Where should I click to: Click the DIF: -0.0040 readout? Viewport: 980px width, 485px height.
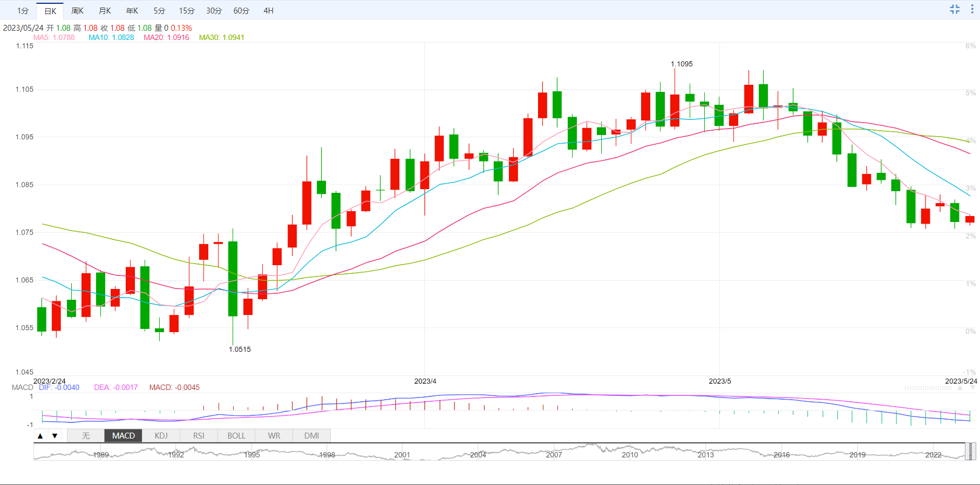59,387
